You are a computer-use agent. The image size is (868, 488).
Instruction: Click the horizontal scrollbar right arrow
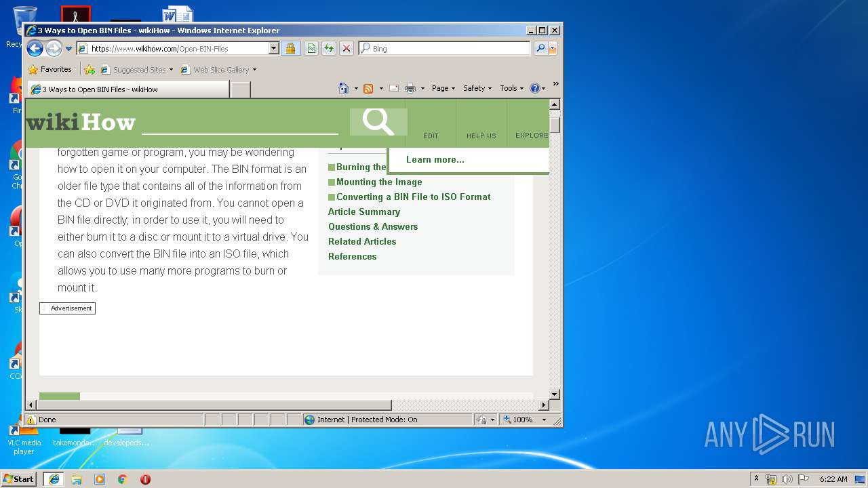pyautogui.click(x=543, y=405)
